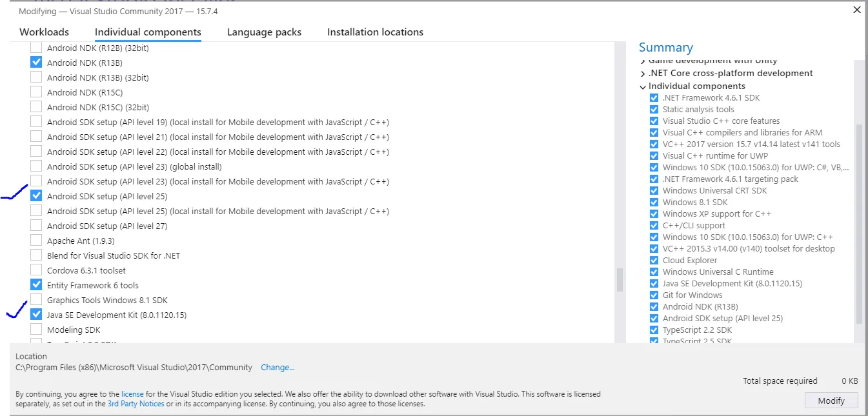Image resolution: width=868 pixels, height=416 pixels.
Task: Collapse Individual components section in Summary
Action: 643,86
